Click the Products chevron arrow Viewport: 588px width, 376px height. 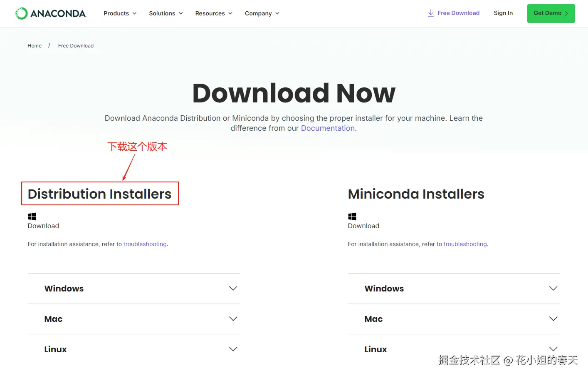coord(134,13)
